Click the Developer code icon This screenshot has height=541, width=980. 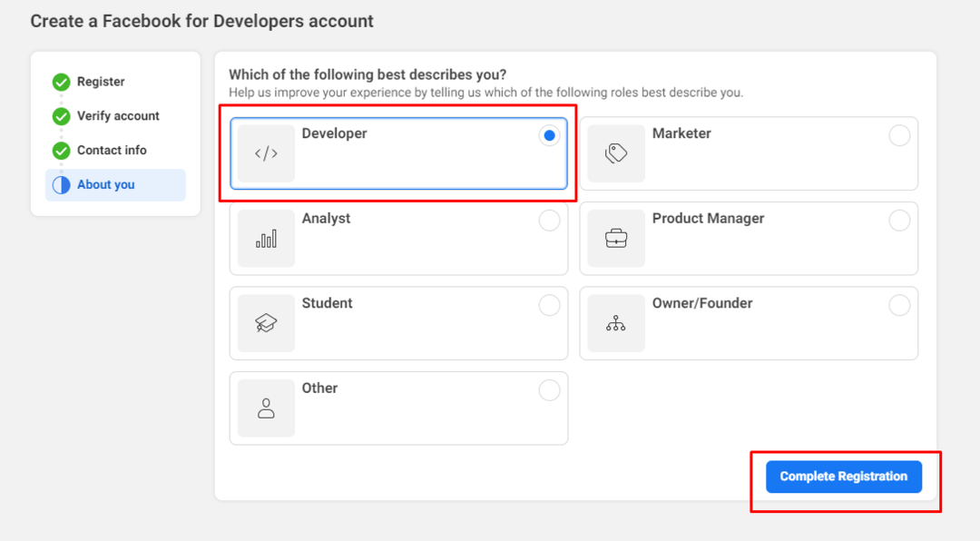(x=266, y=152)
